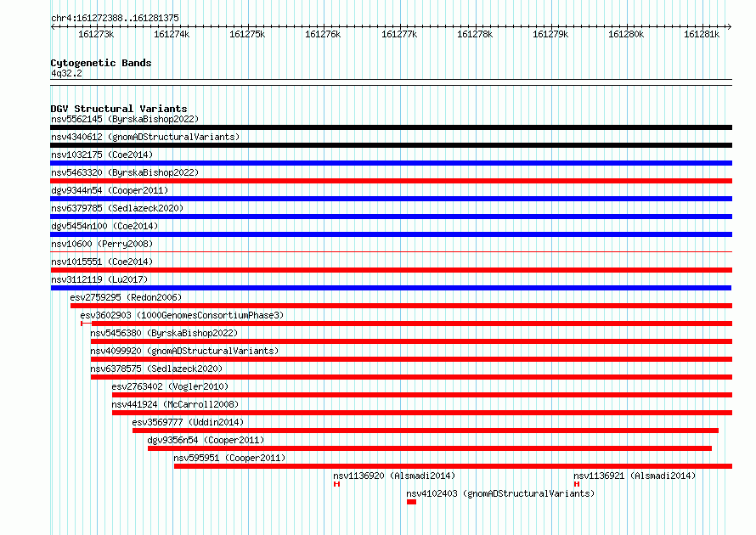The height and width of the screenshot is (535, 756).
Task: Select nsv3112119 (Lu2017) label
Action: 99,279
